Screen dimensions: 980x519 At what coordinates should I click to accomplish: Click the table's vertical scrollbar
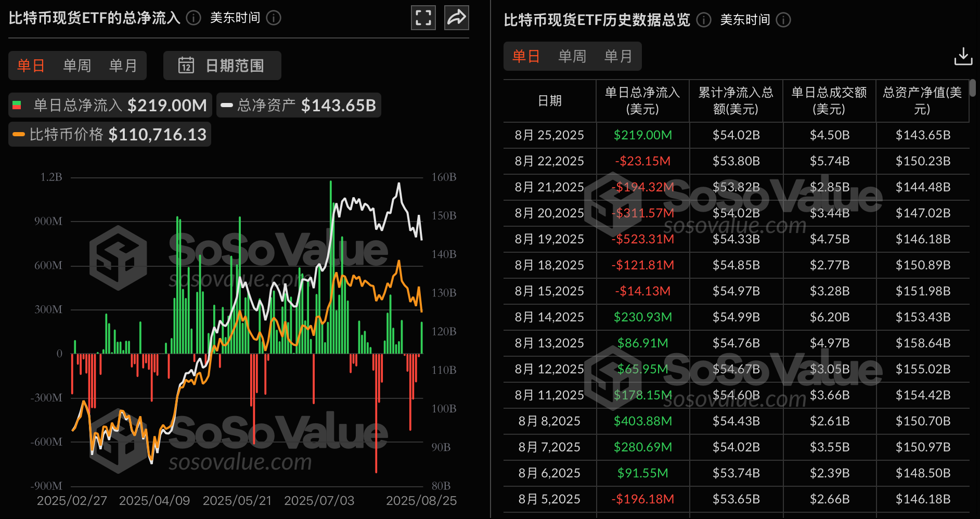(x=973, y=87)
